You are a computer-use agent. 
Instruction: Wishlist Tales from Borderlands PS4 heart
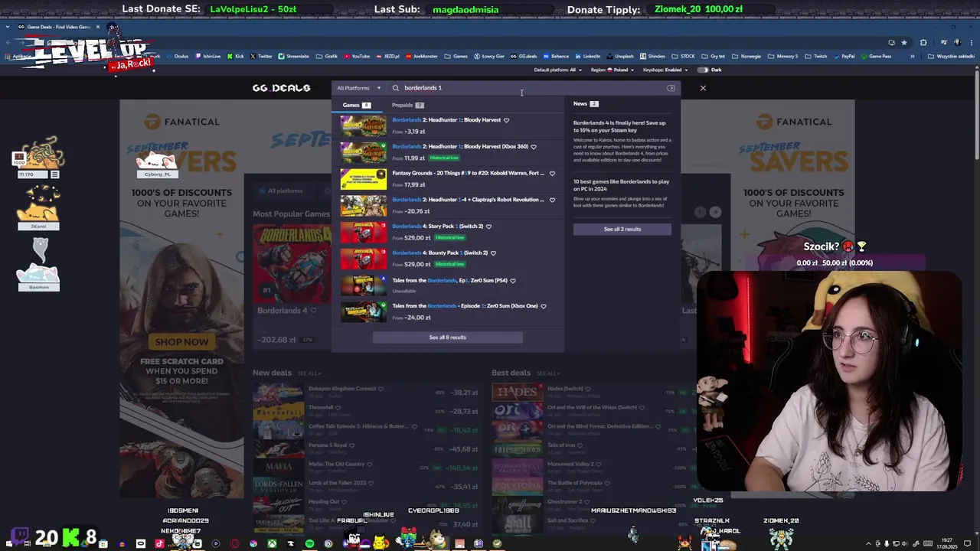513,281
